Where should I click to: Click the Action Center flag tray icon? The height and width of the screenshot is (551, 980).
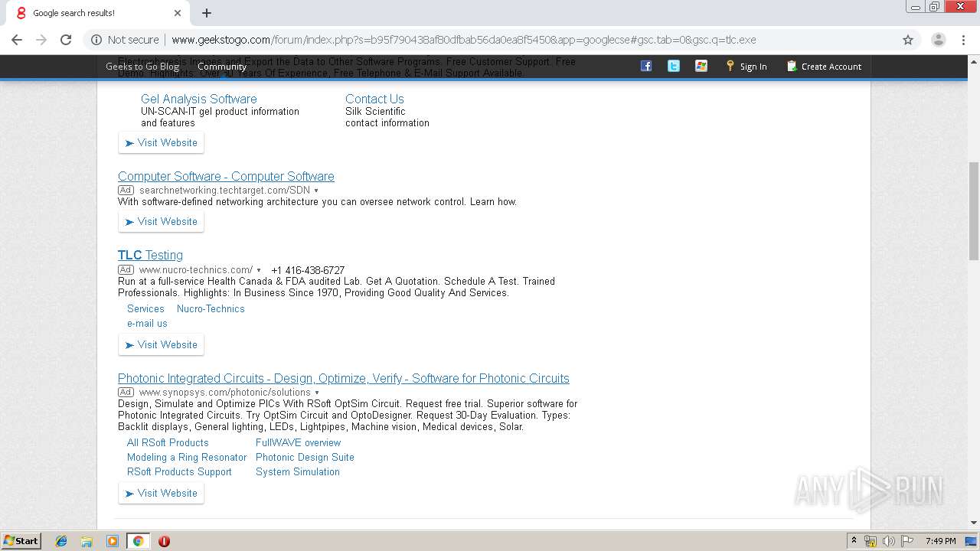point(907,541)
